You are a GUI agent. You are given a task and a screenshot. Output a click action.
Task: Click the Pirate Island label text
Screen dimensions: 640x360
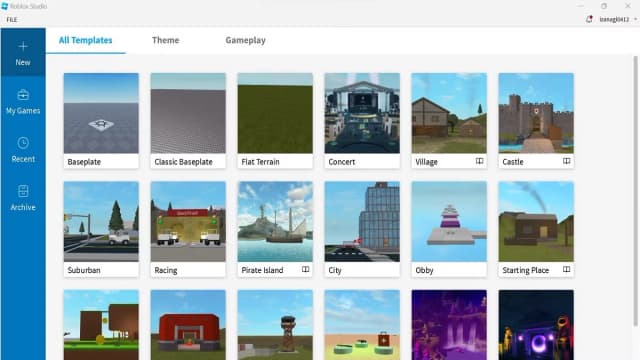(x=262, y=270)
